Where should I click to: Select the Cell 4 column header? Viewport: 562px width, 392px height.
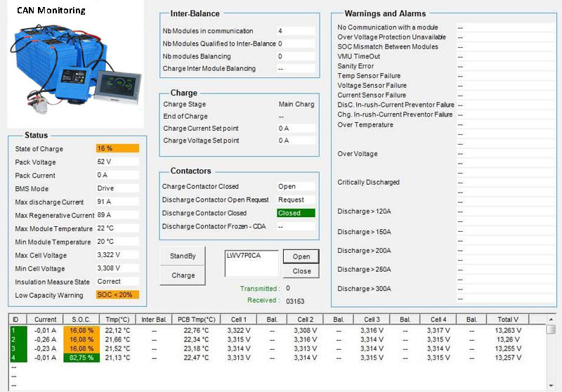point(438,319)
